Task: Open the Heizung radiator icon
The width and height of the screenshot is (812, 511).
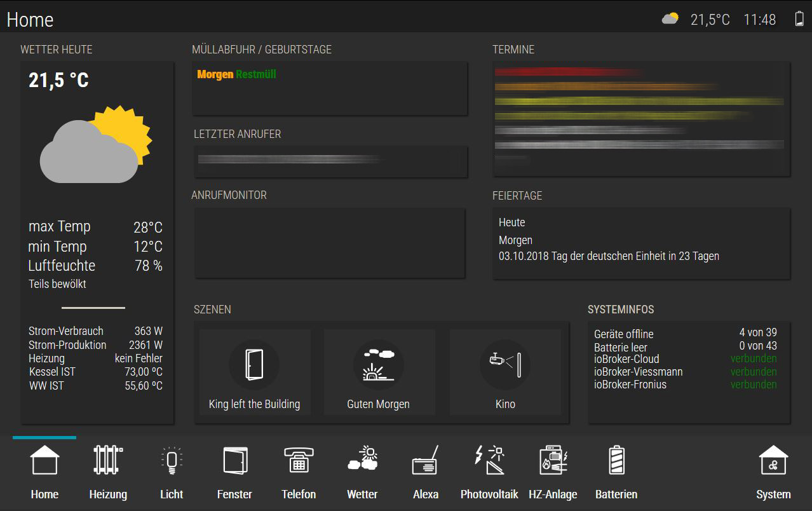Action: 108,460
